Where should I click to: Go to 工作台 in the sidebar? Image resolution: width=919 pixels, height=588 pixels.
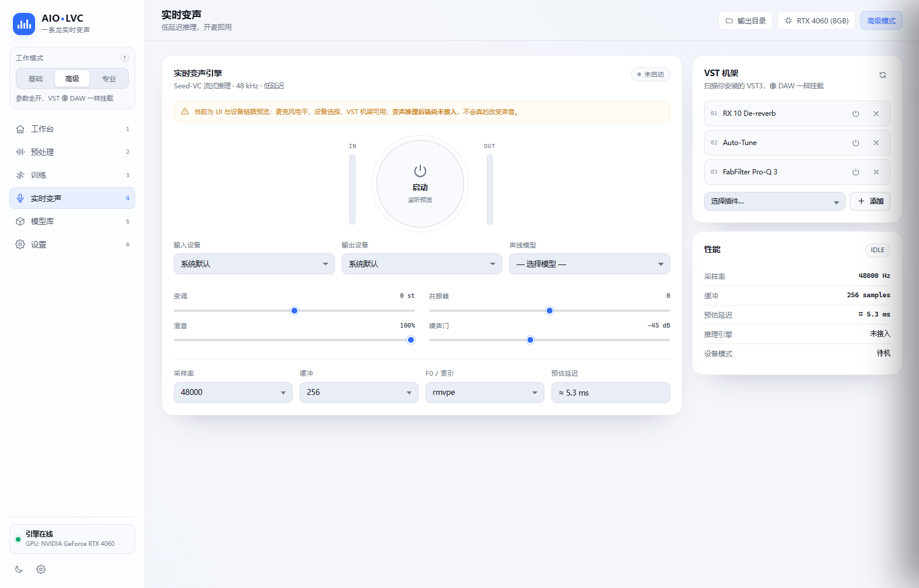pos(72,129)
